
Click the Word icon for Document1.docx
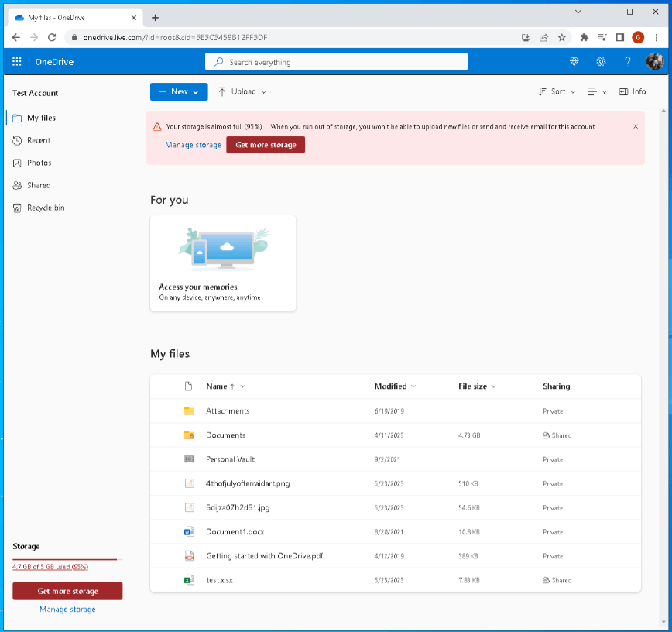(x=189, y=531)
